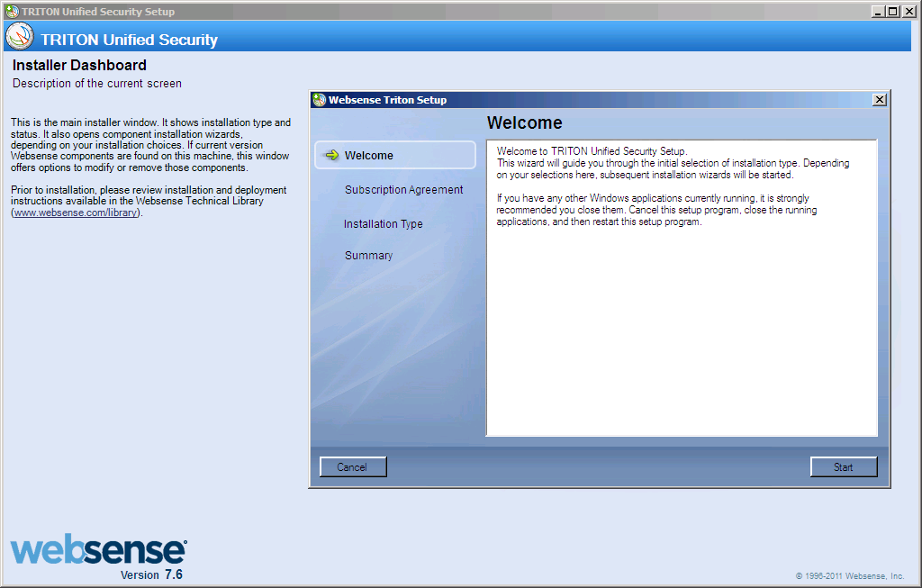Viewport: 922px width, 588px height.
Task: Close the Websense Triton Setup dialog
Action: point(879,100)
